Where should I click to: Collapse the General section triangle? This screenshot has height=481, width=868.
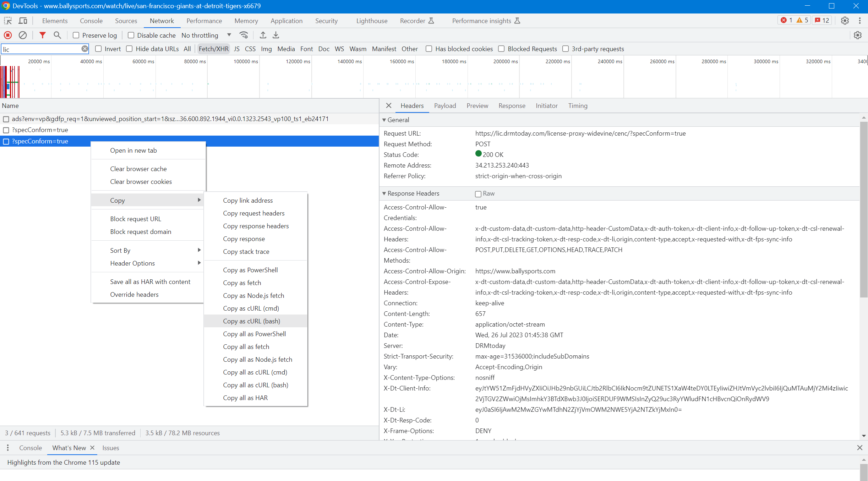(x=384, y=120)
